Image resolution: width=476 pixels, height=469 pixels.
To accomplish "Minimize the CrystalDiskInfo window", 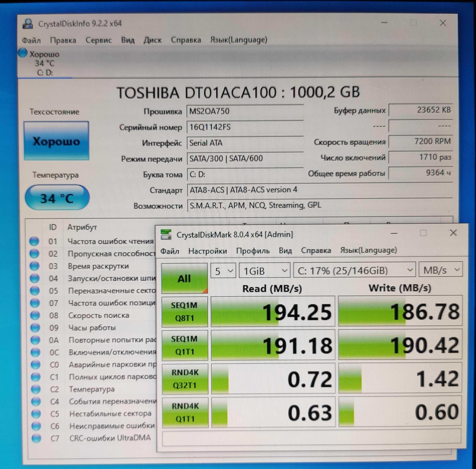I will pyautogui.click(x=384, y=23).
